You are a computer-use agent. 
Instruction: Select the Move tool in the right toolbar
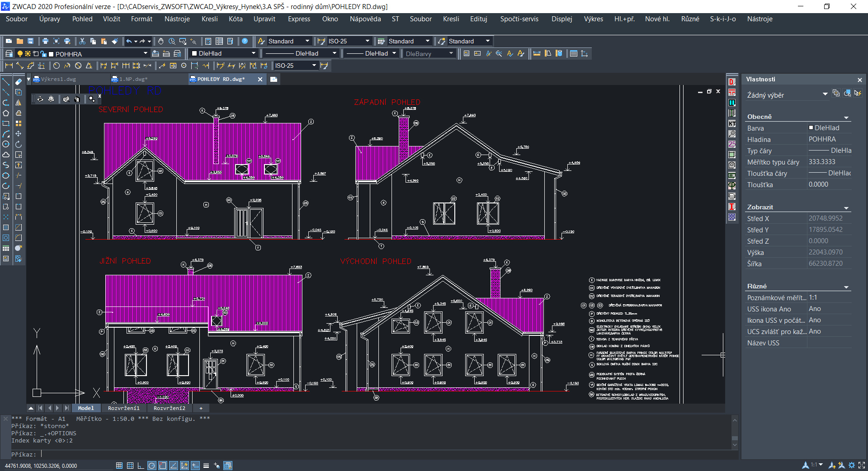pyautogui.click(x=19, y=133)
